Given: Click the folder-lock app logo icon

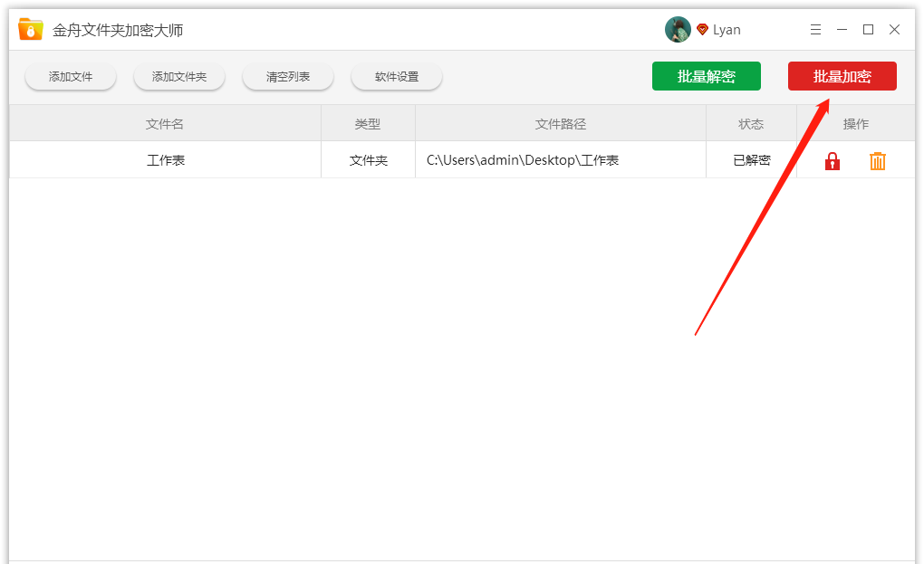Looking at the screenshot, I should coord(30,30).
